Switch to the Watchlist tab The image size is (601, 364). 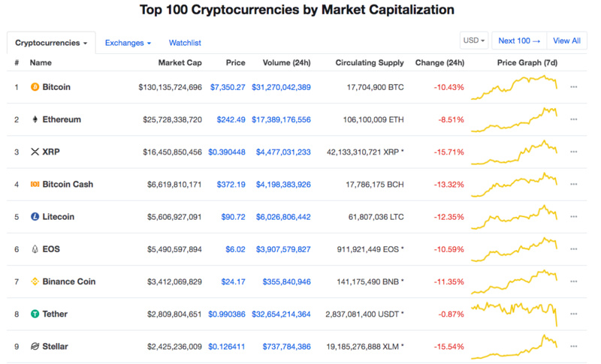pos(185,43)
